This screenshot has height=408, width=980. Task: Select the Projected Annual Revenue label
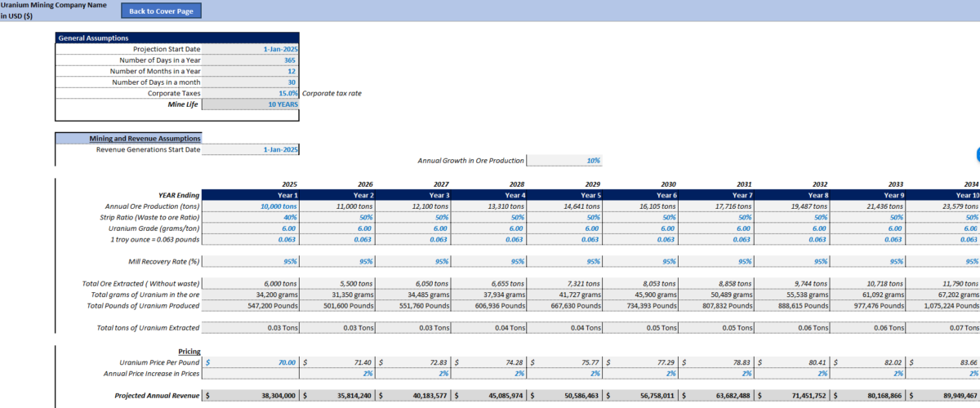click(x=157, y=395)
